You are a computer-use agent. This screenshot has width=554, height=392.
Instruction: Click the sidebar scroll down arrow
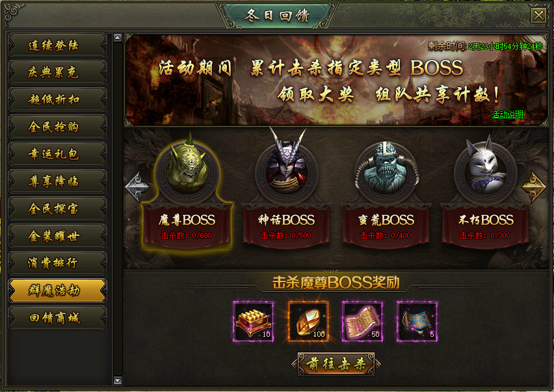(118, 380)
